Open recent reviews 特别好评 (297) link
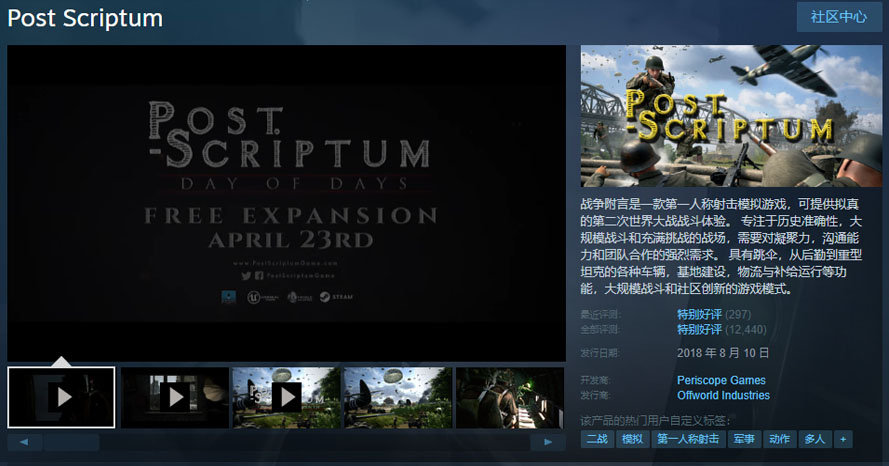 713,314
